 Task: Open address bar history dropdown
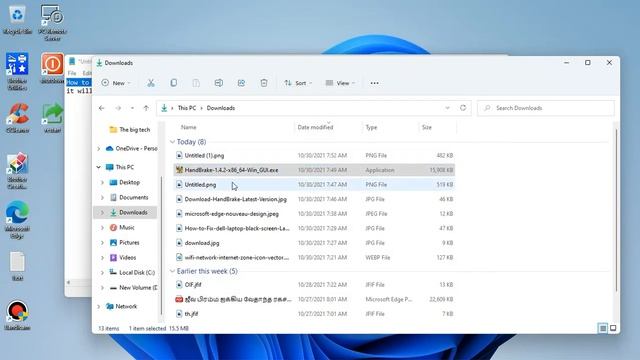point(447,108)
